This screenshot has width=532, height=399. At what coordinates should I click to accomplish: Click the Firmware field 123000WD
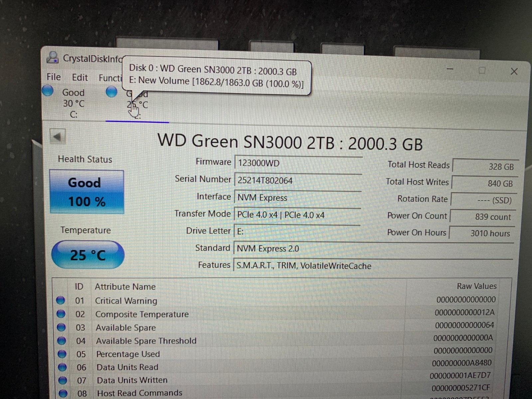[298, 163]
